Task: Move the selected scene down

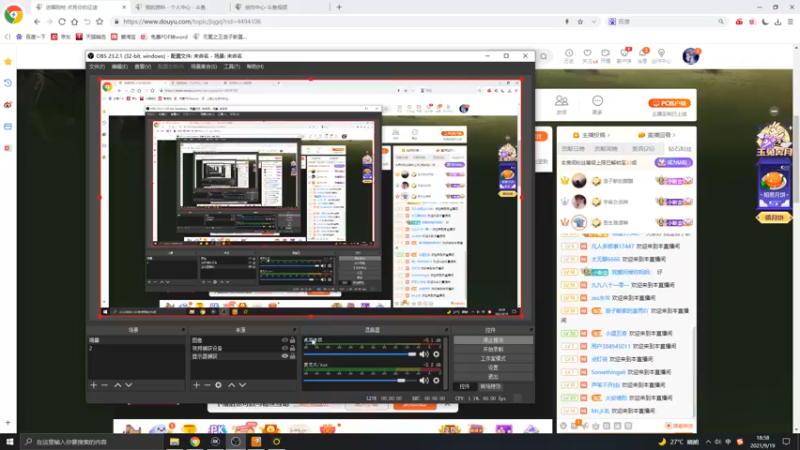Action: click(x=129, y=385)
